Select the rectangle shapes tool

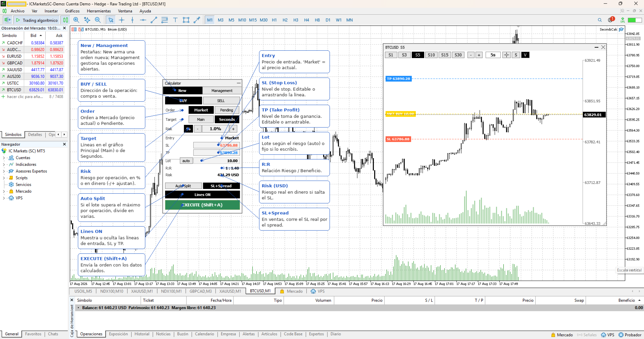pyautogui.click(x=186, y=20)
